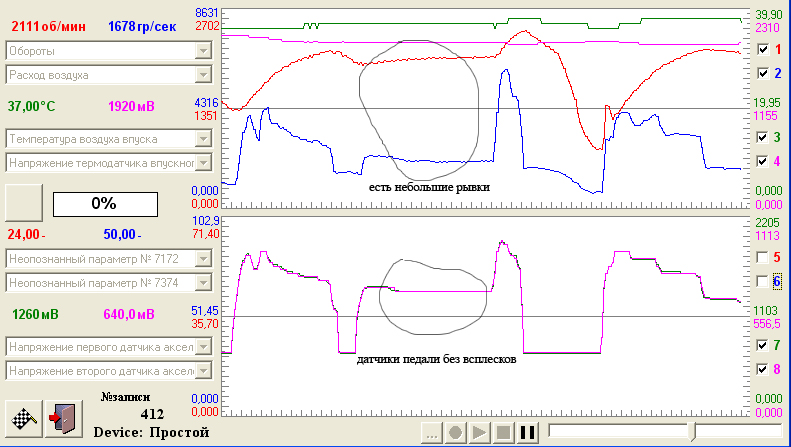Uncheck channel 1 graph checkbox
The height and width of the screenshot is (447, 791).
pyautogui.click(x=763, y=49)
